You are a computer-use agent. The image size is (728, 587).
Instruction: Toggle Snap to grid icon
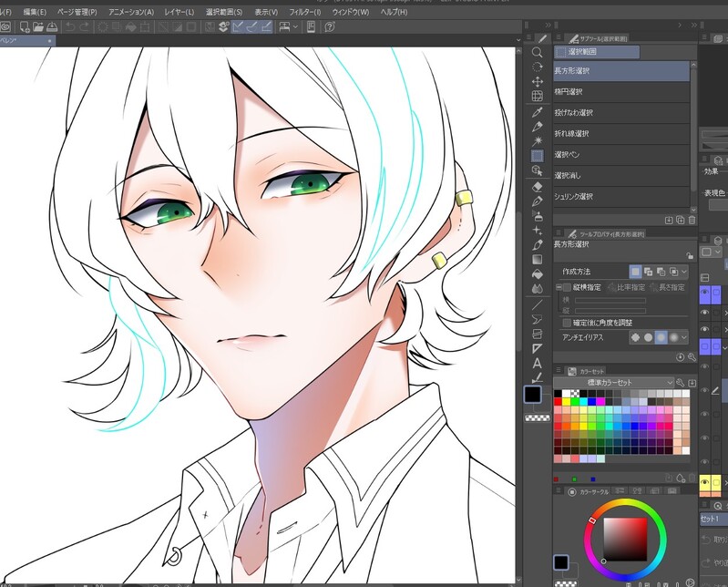click(x=266, y=27)
